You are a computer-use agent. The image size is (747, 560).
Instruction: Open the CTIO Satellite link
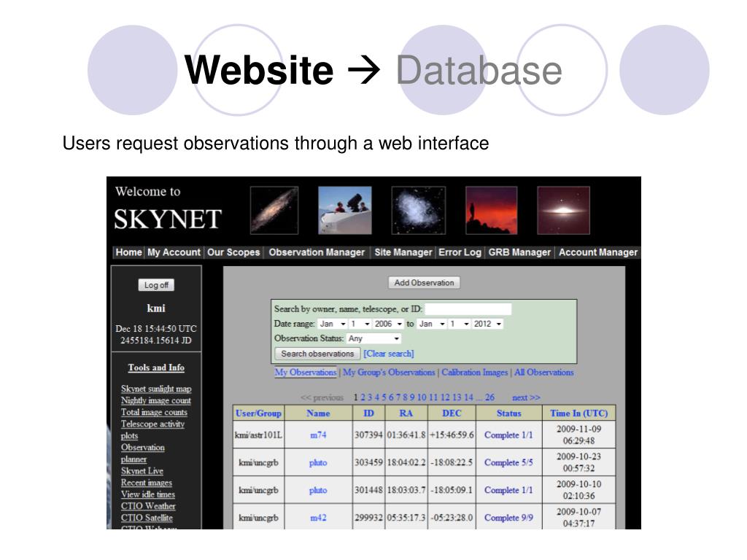[x=147, y=518]
